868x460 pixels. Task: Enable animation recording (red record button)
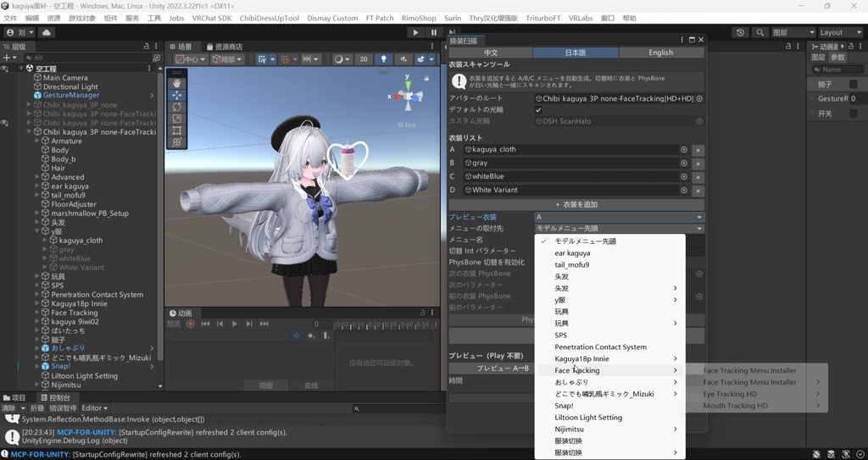(x=191, y=324)
